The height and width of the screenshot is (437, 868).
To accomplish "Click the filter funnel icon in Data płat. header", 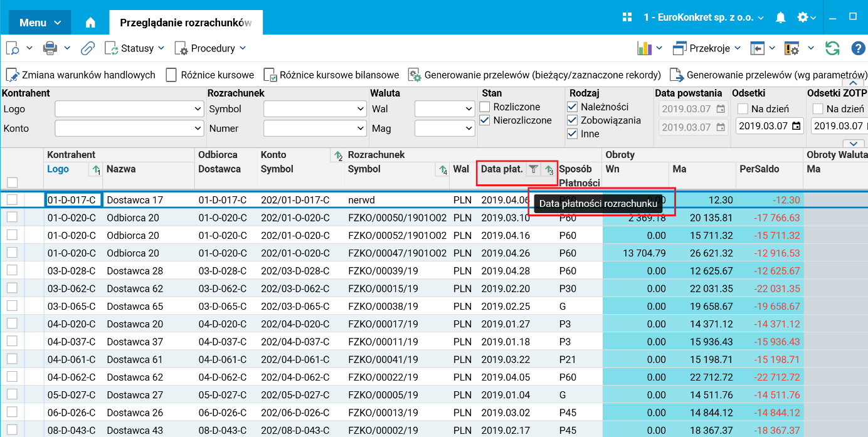I will coord(533,169).
